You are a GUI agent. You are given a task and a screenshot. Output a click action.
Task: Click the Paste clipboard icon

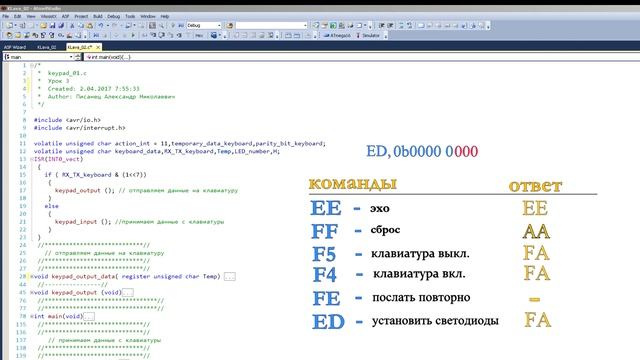point(89,25)
